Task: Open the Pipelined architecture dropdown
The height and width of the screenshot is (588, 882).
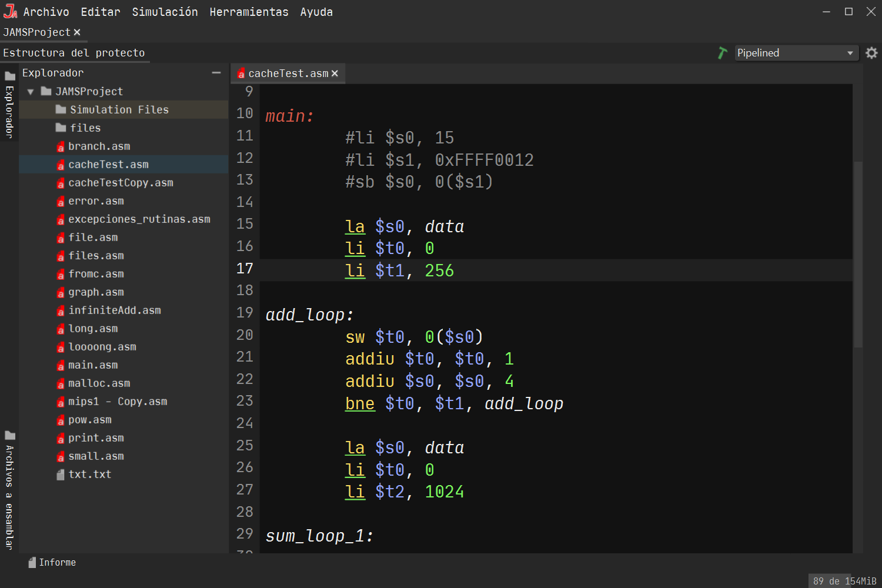Action: coord(796,52)
